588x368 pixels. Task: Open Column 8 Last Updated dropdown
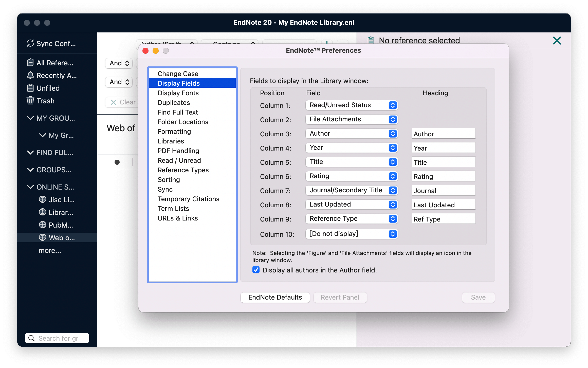(x=352, y=204)
